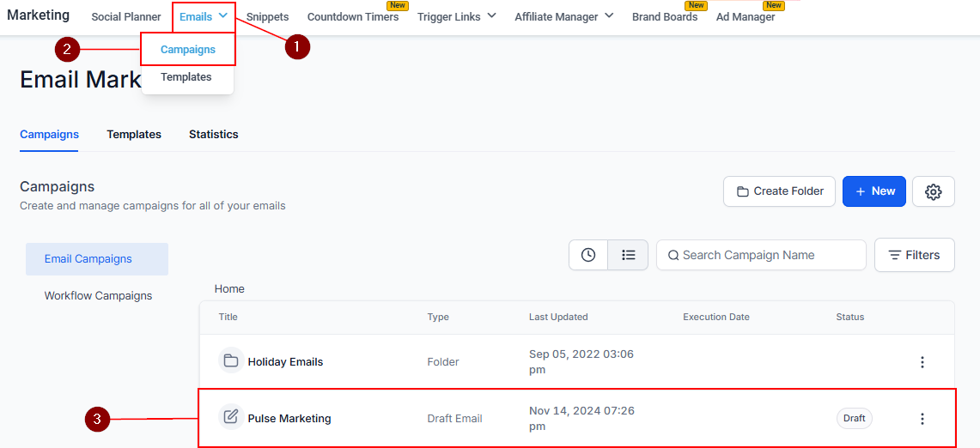Click the Create Folder button
980x448 pixels.
pyautogui.click(x=779, y=191)
